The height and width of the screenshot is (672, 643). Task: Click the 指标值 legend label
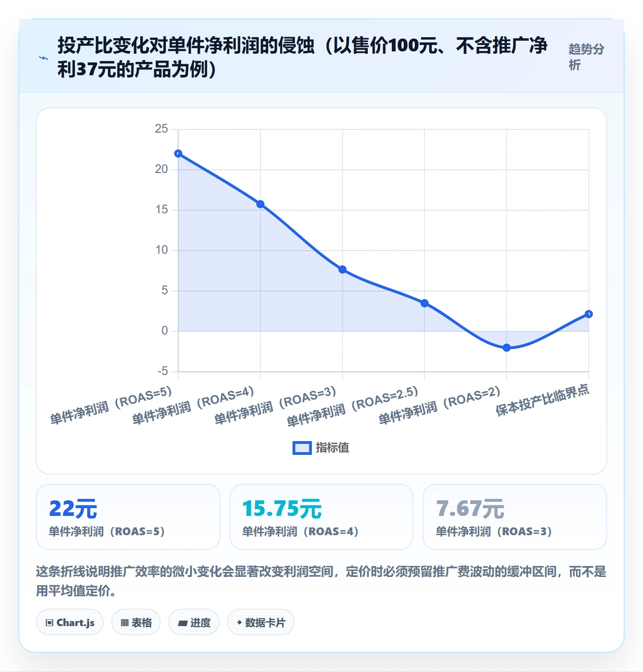click(333, 448)
